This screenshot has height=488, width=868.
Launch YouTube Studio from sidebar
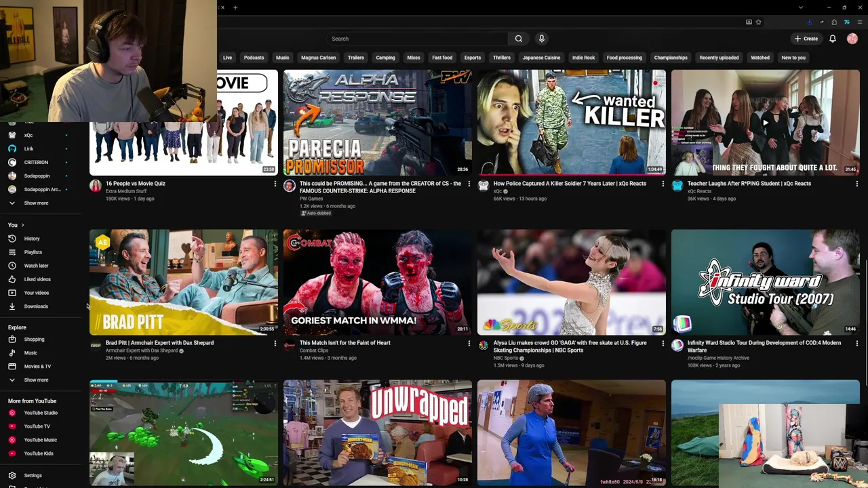(41, 413)
